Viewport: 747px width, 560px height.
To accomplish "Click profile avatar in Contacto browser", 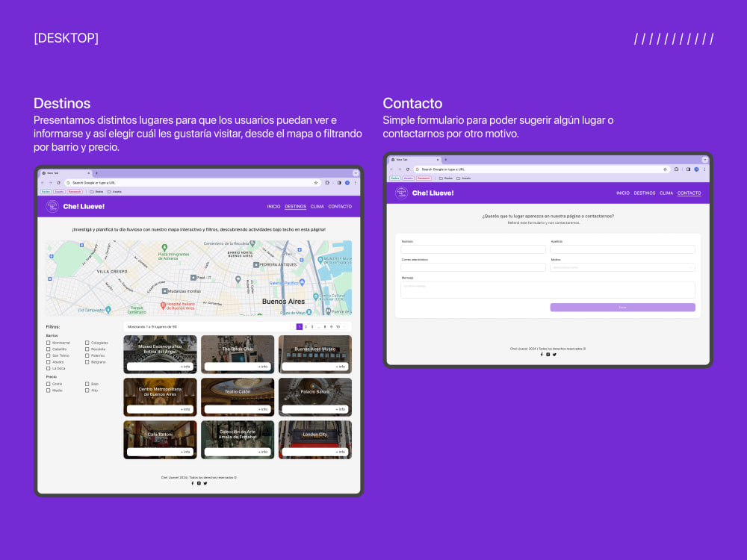I will click(696, 169).
